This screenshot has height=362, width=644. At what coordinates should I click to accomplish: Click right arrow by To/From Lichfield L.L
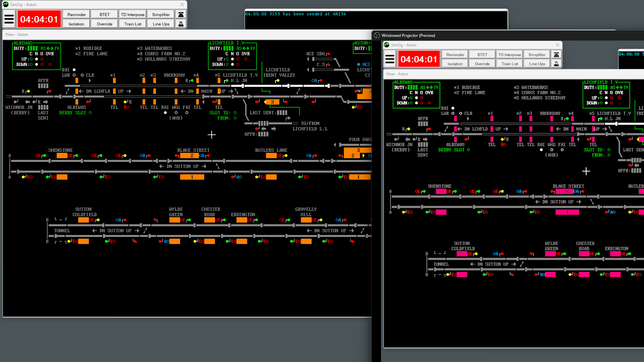[x=274, y=129]
